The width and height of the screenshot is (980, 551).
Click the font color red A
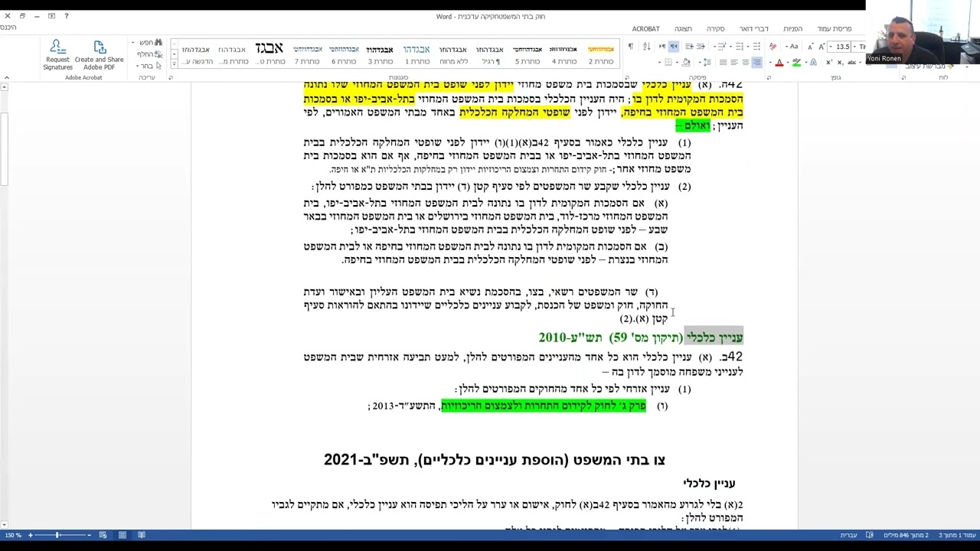point(779,62)
